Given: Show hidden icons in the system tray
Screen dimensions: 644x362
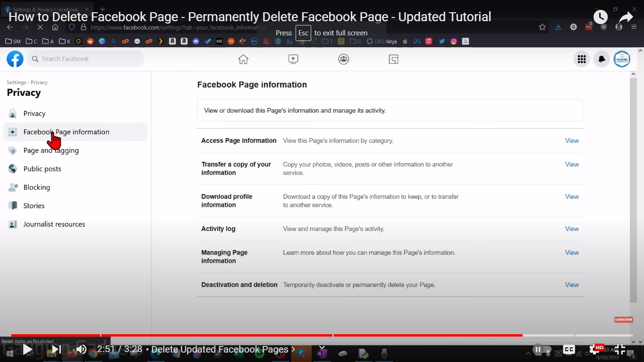Looking at the screenshot, I should coord(528,353).
